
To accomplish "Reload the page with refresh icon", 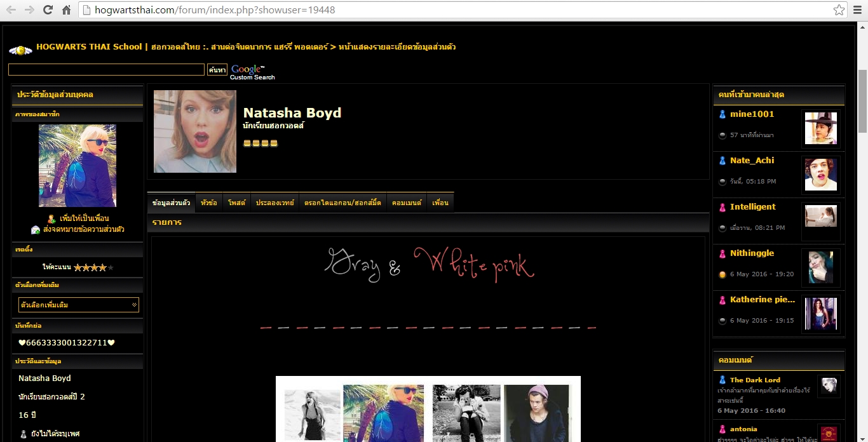I will pos(48,10).
